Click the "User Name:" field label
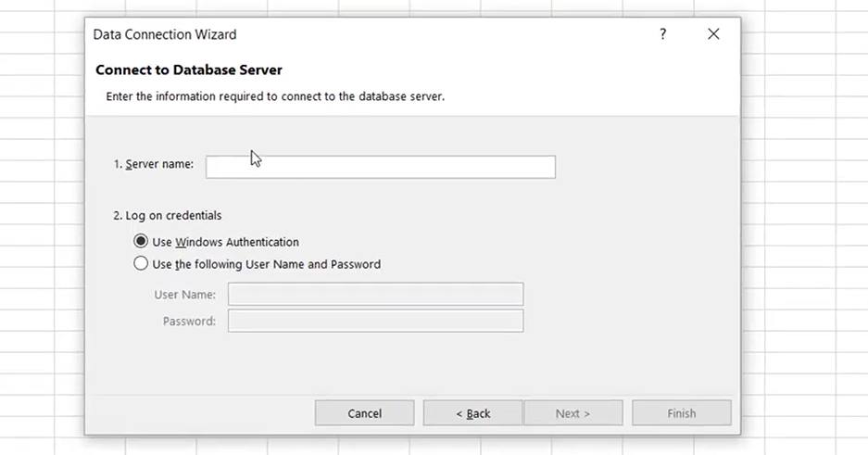868x455 pixels. point(185,295)
